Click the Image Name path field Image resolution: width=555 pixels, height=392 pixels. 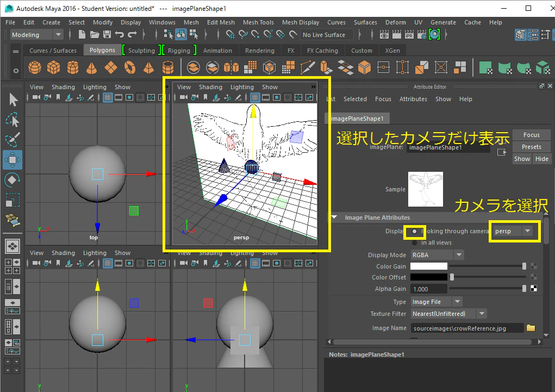(467, 328)
